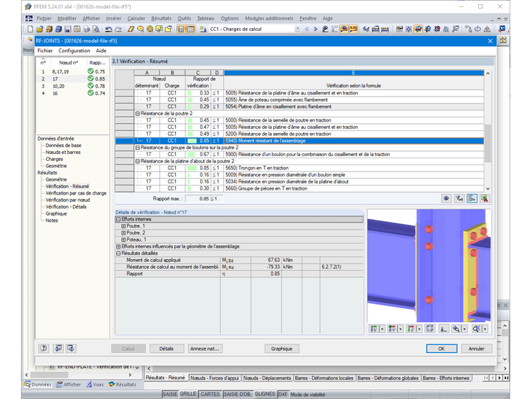This screenshot has width=532, height=399.
Task: Click the redo arrow in RFEM toolbar
Action: 118,29
